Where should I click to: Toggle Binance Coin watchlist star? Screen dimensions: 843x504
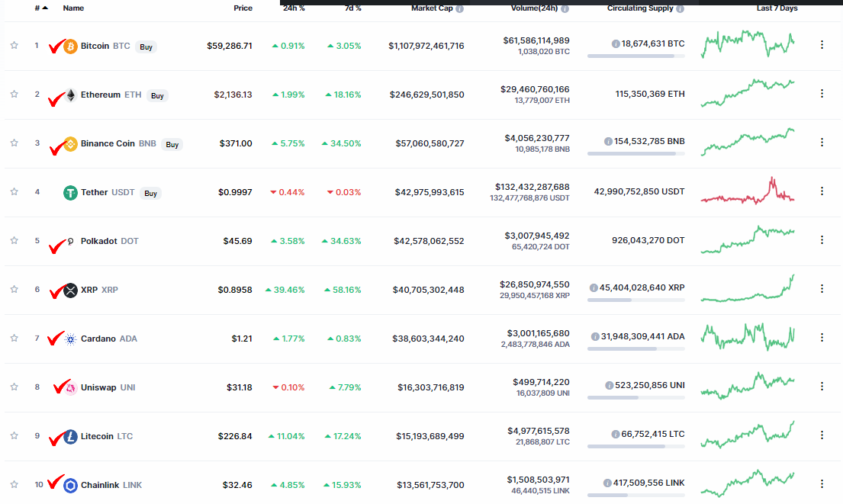click(14, 143)
